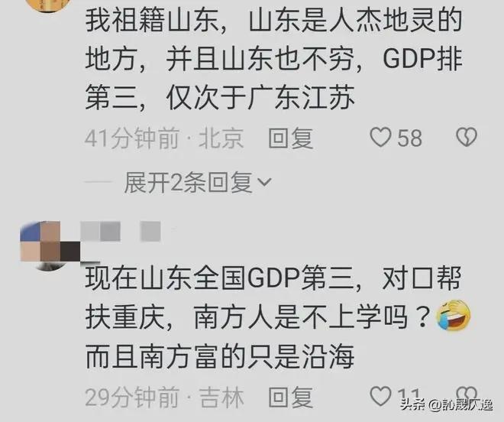This screenshot has width=504, height=422.
Task: Click the 29分钟前 timestamp
Action: 132,397
